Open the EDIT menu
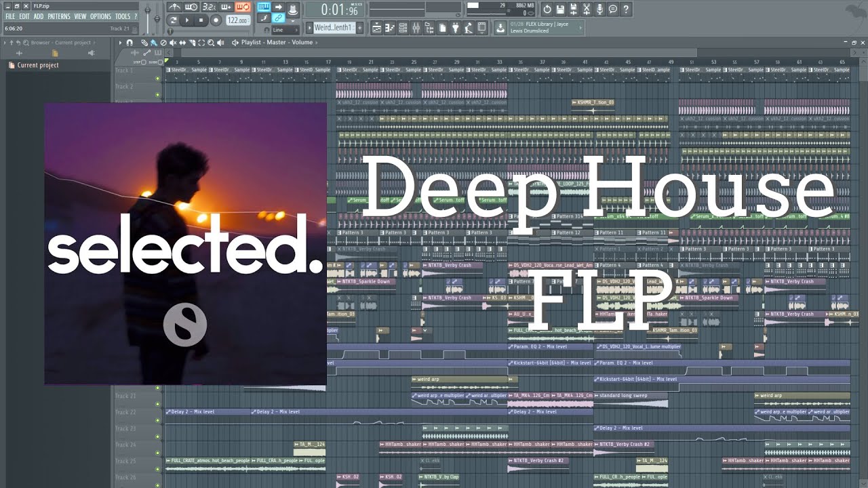868x488 pixels. tap(24, 16)
